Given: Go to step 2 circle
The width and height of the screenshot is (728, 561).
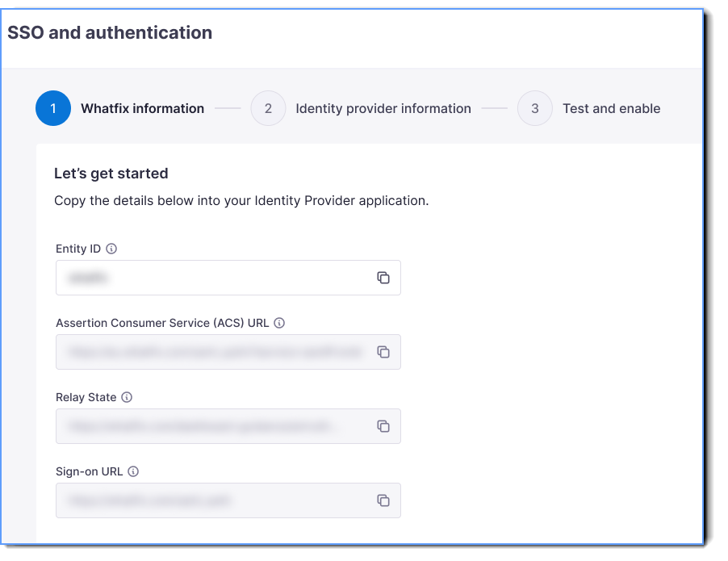Looking at the screenshot, I should click(x=268, y=108).
